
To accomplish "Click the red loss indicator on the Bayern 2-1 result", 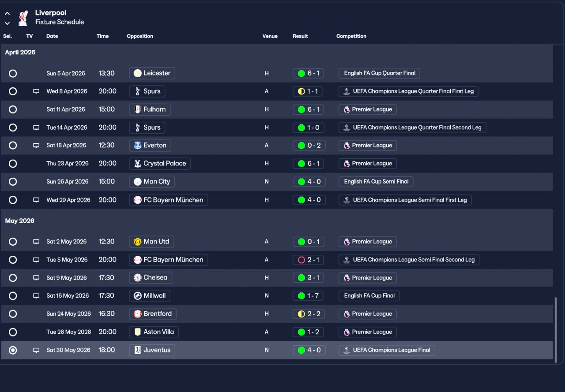I will pyautogui.click(x=301, y=260).
